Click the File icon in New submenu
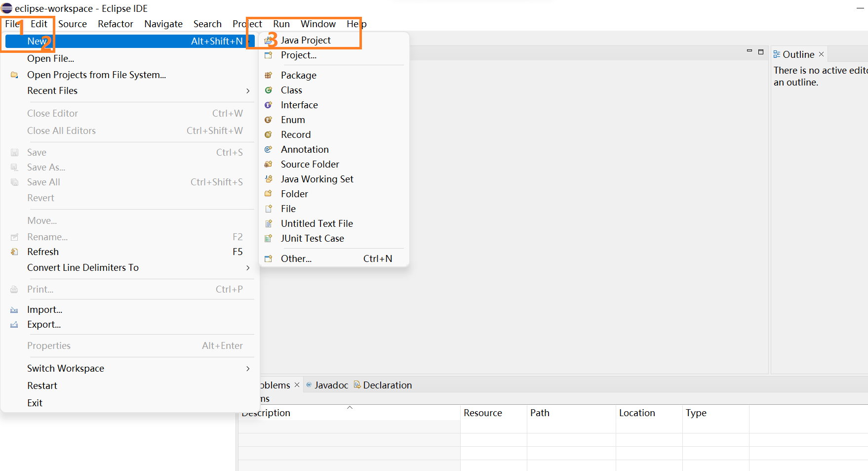Screen dimensions: 868x471 pyautogui.click(x=269, y=209)
